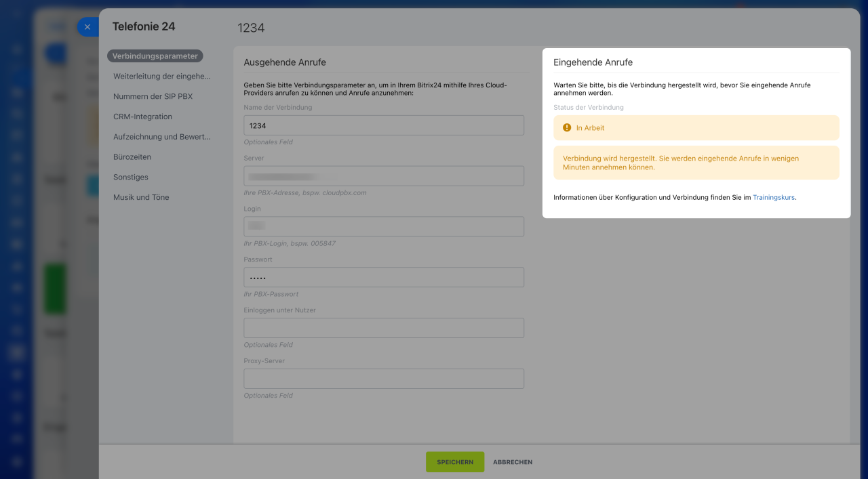The width and height of the screenshot is (868, 479).
Task: Open Bürozeiten section
Action: [x=132, y=157]
